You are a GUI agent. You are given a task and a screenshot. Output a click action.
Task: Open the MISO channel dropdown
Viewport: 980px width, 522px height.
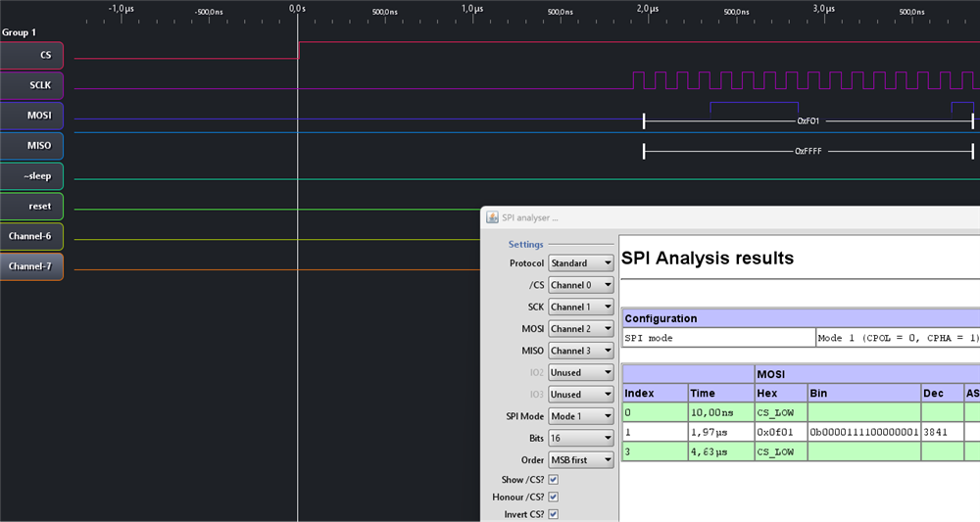coord(580,351)
